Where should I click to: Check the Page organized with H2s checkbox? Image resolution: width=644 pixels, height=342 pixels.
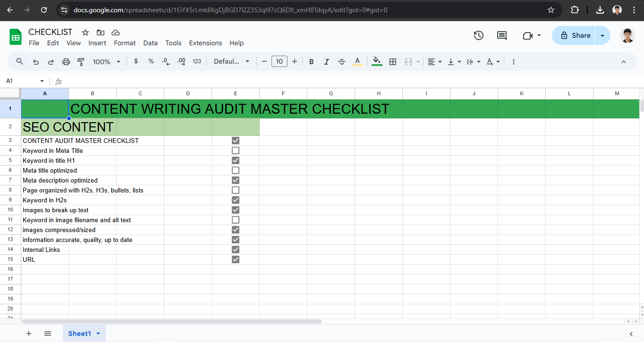[236, 190]
